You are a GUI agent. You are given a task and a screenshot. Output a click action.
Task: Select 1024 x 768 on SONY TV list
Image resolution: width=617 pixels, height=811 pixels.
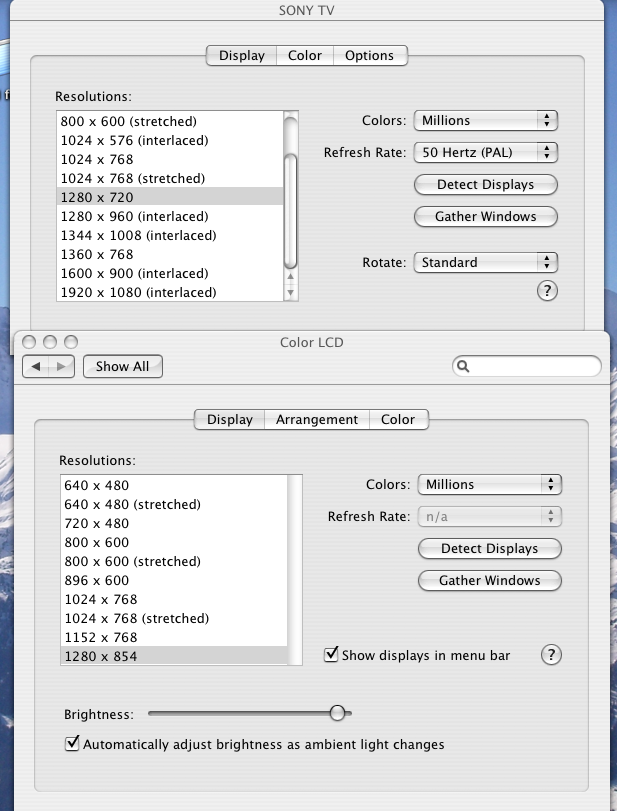(x=170, y=159)
